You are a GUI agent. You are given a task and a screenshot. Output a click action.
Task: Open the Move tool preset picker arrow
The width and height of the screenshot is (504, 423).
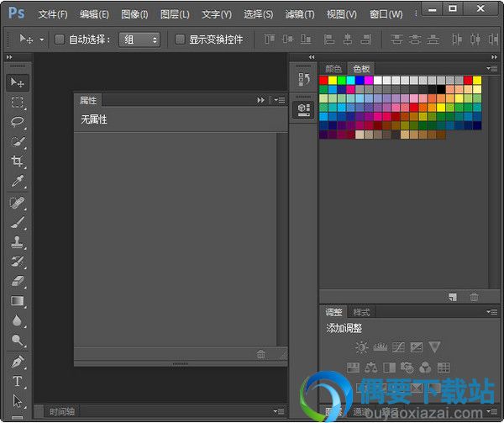pos(42,40)
